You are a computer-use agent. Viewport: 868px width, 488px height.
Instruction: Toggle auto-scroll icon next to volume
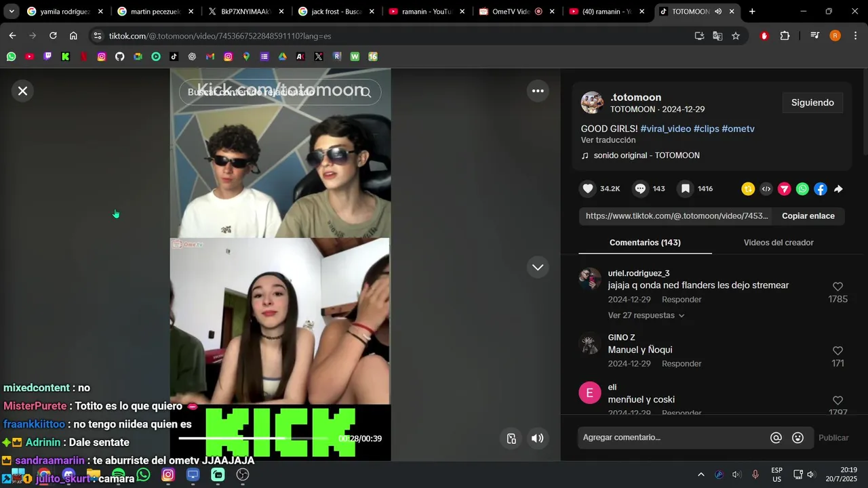tap(512, 439)
